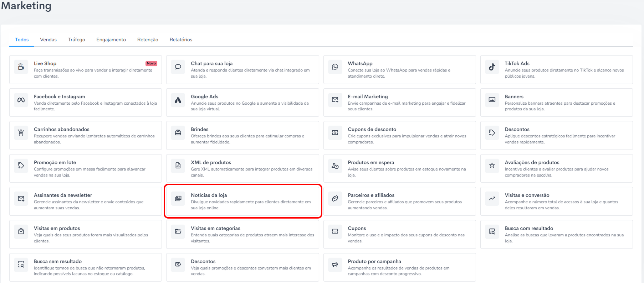Go to the Retenção tab
644x283 pixels.
(x=148, y=40)
